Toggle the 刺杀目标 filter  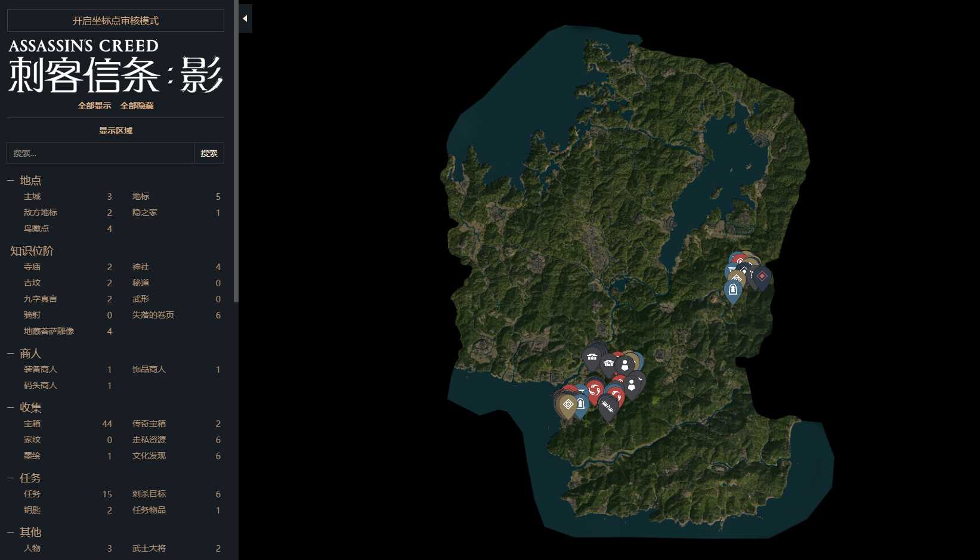(x=149, y=494)
